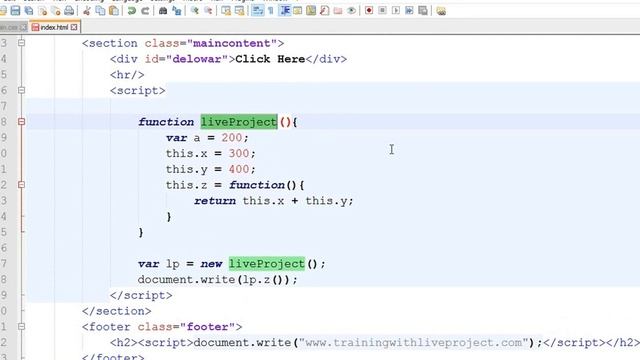Toggle synchronized vertical scrolling icon
The image size is (640, 360).
226,11
